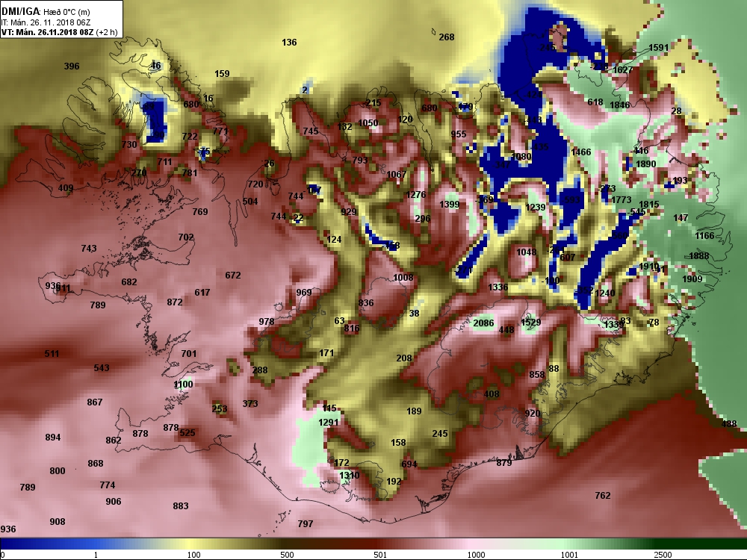The width and height of the screenshot is (747, 560).
Task: Click the value "159" on the map
Action: 222,74
